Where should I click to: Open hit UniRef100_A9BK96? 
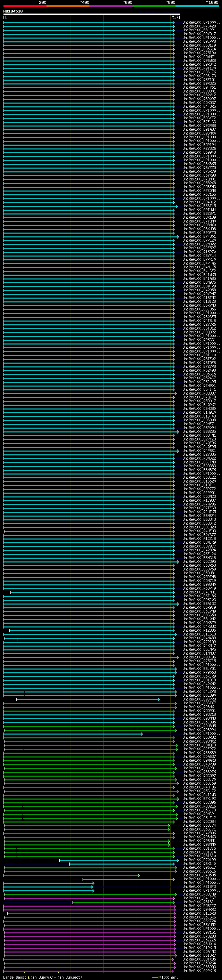pos(199,657)
